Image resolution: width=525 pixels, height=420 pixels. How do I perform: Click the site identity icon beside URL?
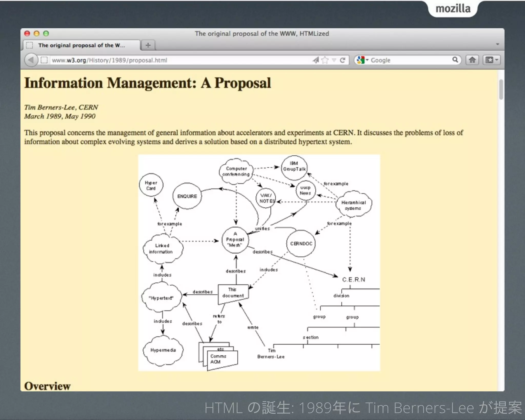tap(44, 60)
